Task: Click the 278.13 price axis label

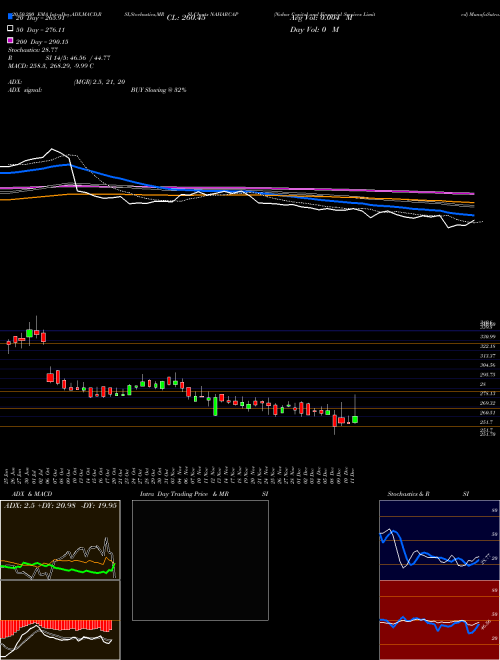Action: (489, 394)
